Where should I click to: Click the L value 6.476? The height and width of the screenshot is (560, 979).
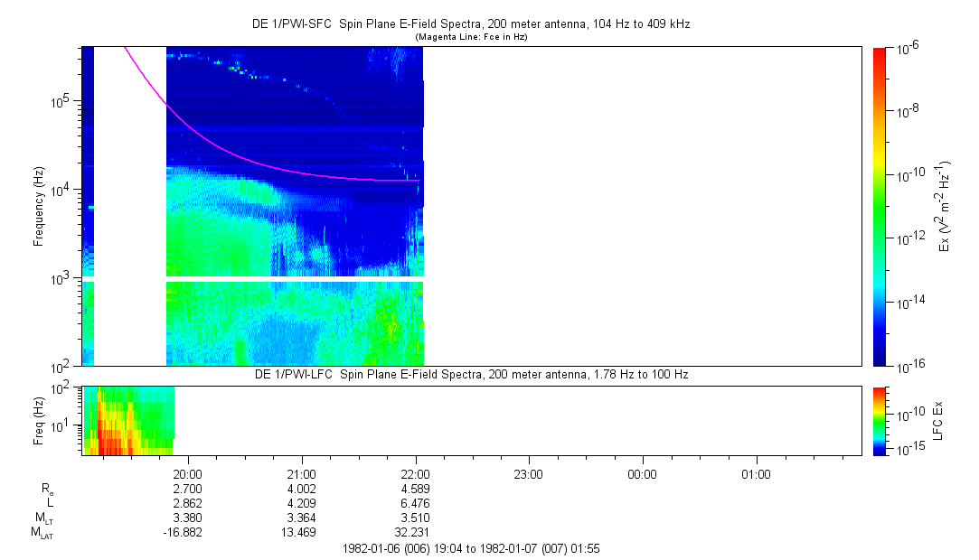(x=415, y=503)
